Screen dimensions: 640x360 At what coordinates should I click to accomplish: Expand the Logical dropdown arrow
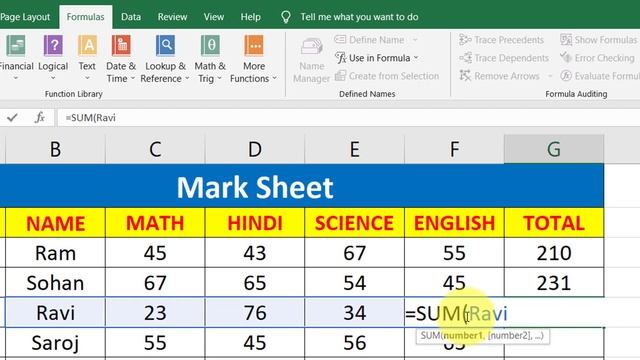(x=53, y=78)
